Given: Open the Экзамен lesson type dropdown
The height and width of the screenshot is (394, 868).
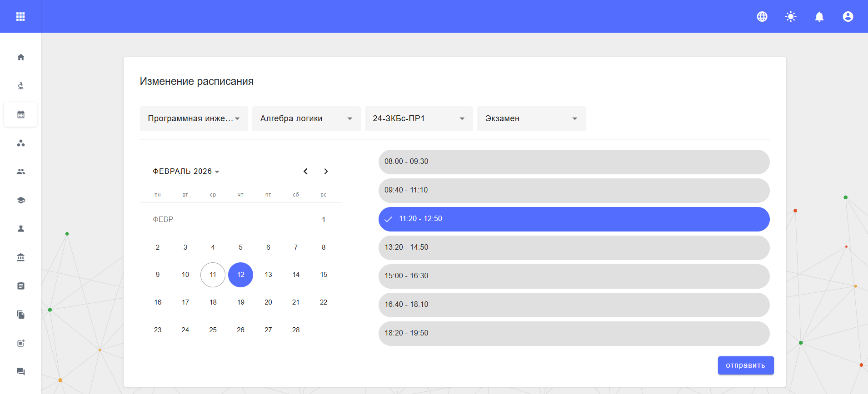Looking at the screenshot, I should [531, 118].
